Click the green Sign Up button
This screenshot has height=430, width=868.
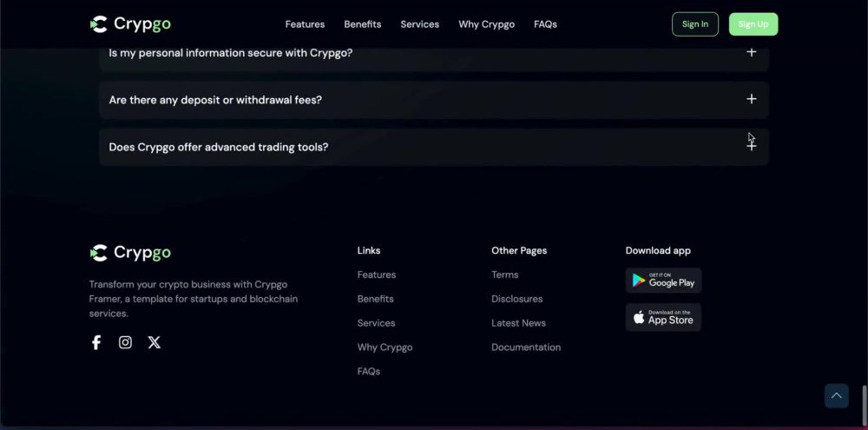[753, 24]
